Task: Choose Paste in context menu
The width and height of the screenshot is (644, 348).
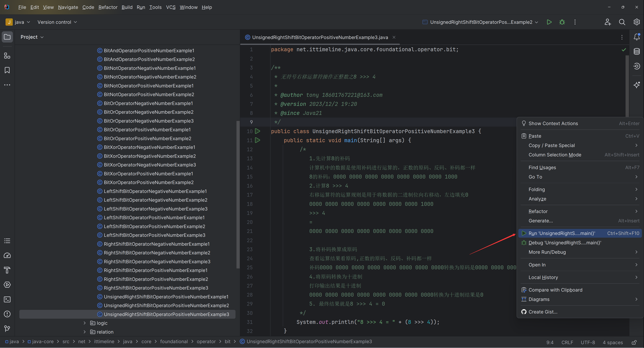Action: click(580, 136)
